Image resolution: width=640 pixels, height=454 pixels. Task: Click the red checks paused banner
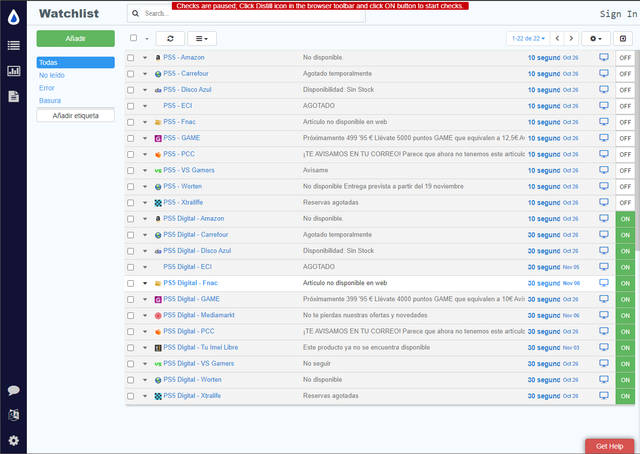click(x=320, y=6)
